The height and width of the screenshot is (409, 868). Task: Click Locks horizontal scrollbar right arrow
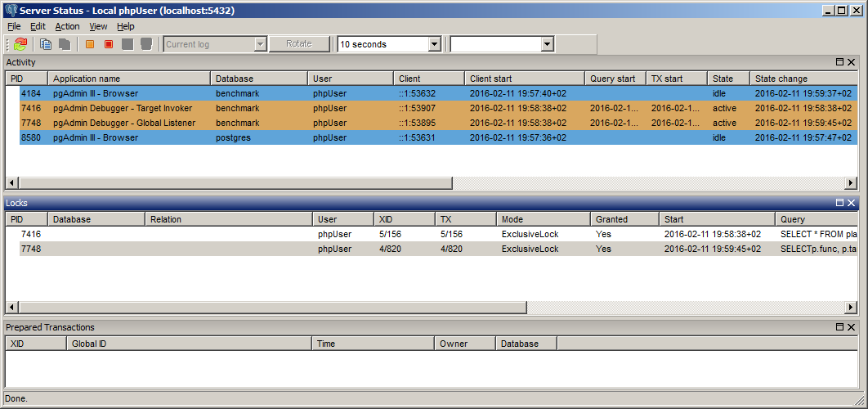[851, 308]
